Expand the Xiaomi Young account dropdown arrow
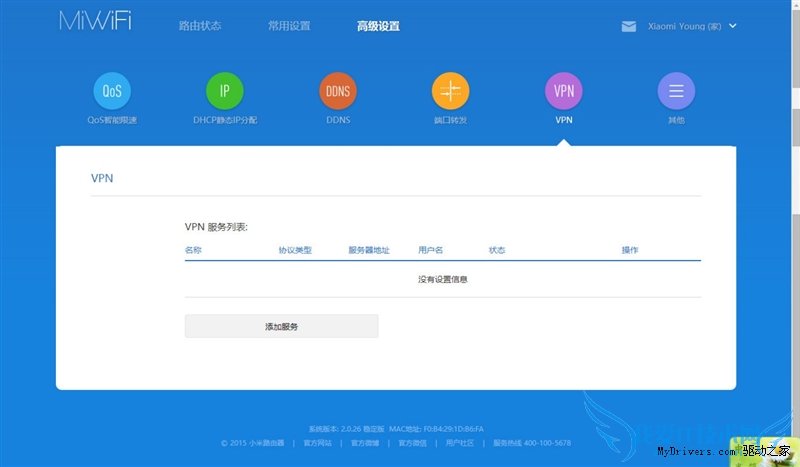Screen dimensions: 800x467 coord(733,26)
